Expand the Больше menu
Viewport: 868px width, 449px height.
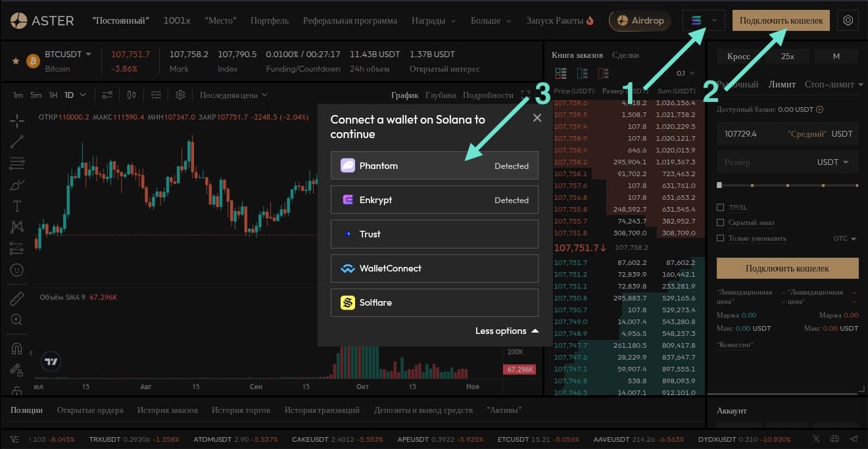point(491,20)
